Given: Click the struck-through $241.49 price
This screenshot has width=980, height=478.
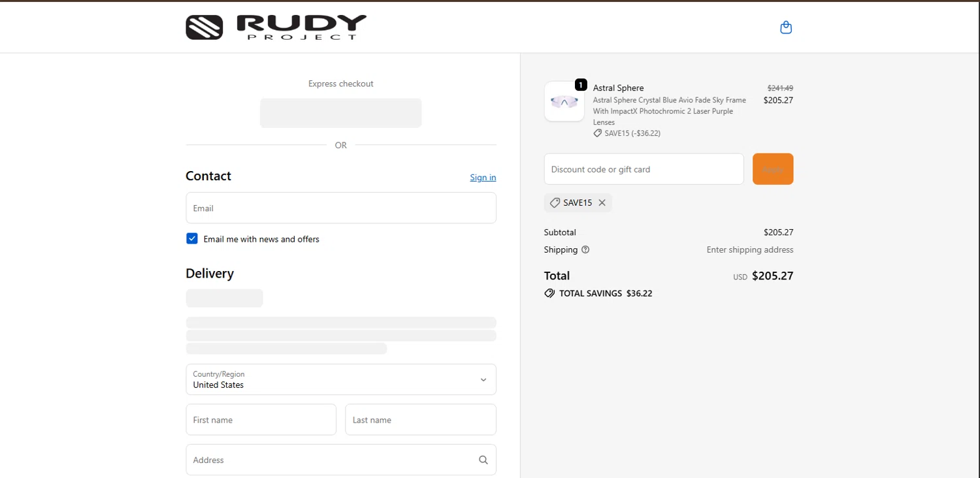Looking at the screenshot, I should click(780, 88).
